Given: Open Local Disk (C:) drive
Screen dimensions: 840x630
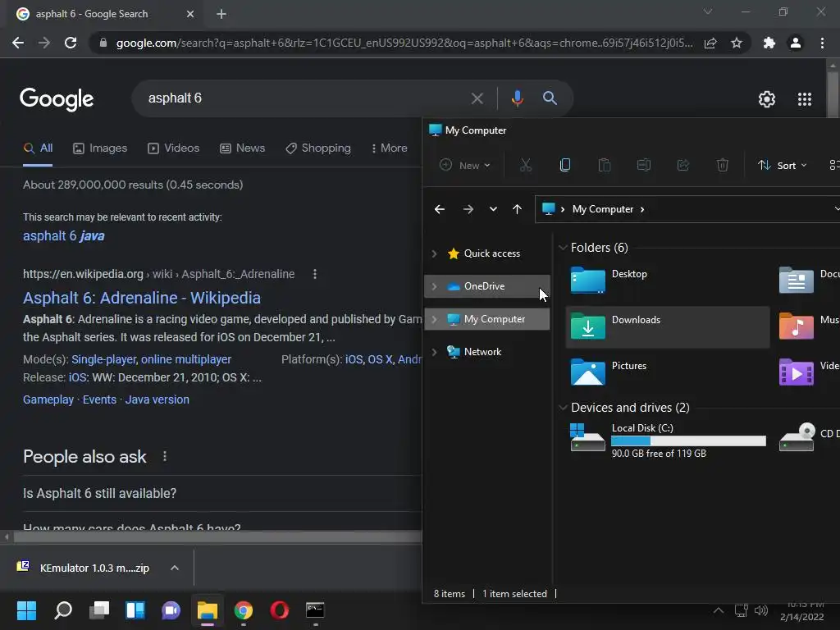Looking at the screenshot, I should tap(668, 441).
